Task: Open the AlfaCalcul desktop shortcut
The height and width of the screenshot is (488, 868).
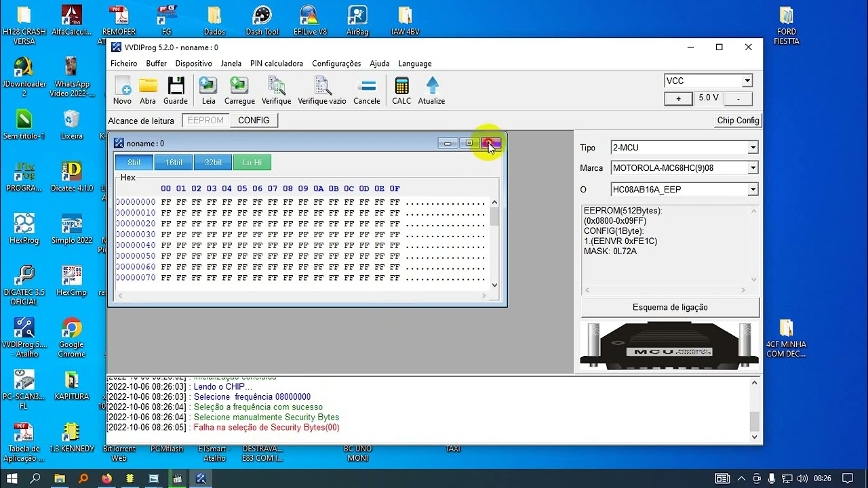Action: pyautogui.click(x=71, y=20)
